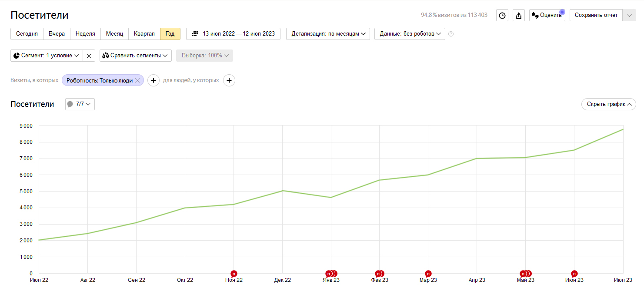Viewport: 644px width, 304px height.
Task: Click the help question mark icon
Action: pyautogui.click(x=451, y=34)
